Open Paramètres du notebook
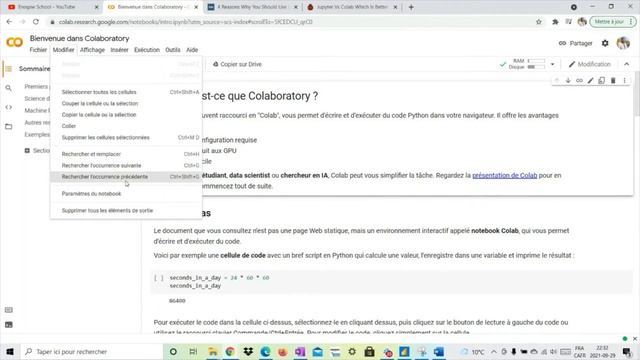 click(126, 194)
